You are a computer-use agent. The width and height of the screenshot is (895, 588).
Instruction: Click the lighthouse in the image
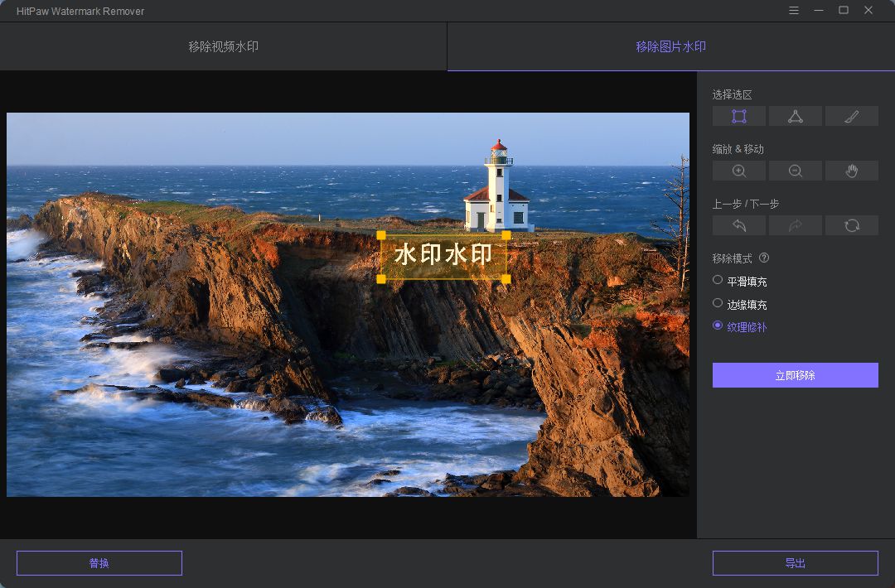[x=498, y=186]
